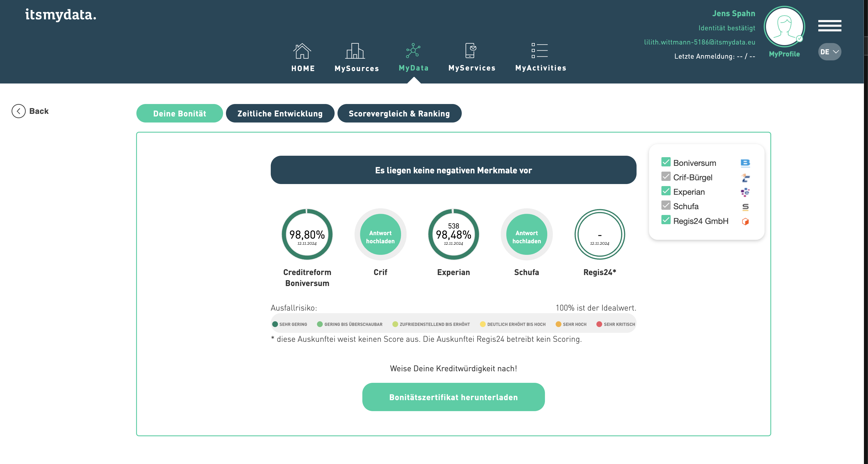Image resolution: width=868 pixels, height=464 pixels.
Task: Click the DEUTLICH ERHÖHT BIS HOCH yellow dot
Action: tap(483, 324)
